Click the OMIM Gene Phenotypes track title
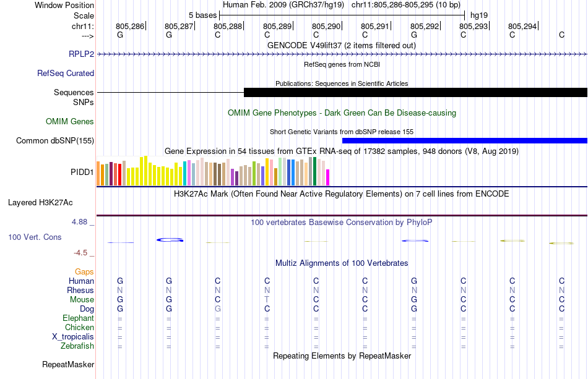The height and width of the screenshot is (379, 588). [342, 113]
